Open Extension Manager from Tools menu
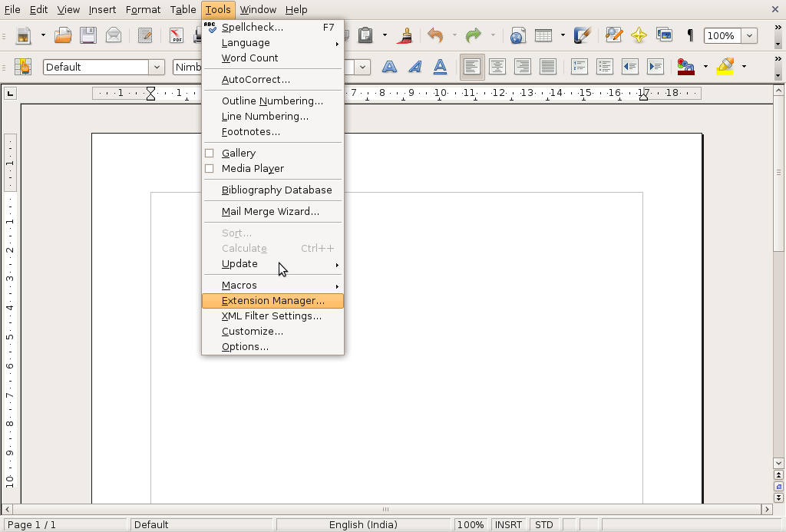The image size is (786, 532). [272, 301]
